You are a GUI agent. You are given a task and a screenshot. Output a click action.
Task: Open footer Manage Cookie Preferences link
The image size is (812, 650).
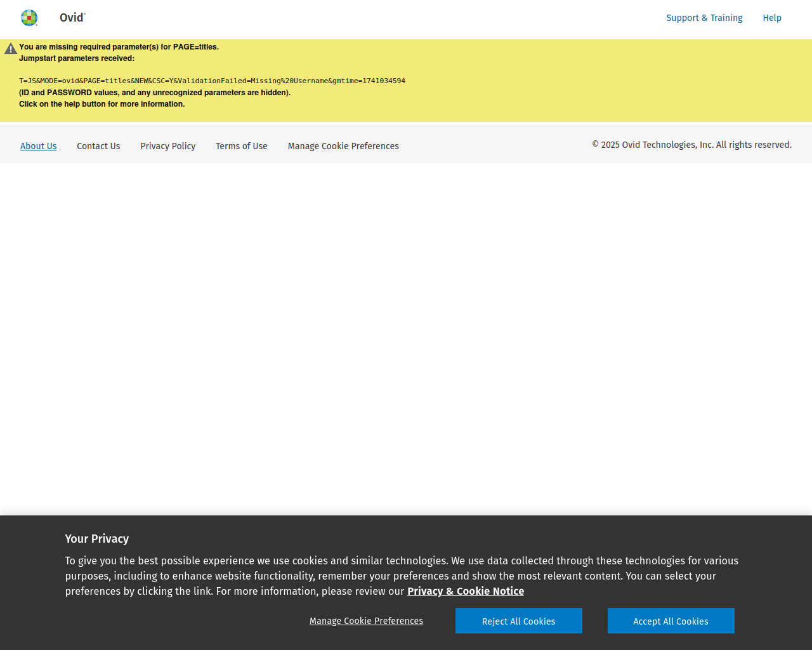(343, 146)
